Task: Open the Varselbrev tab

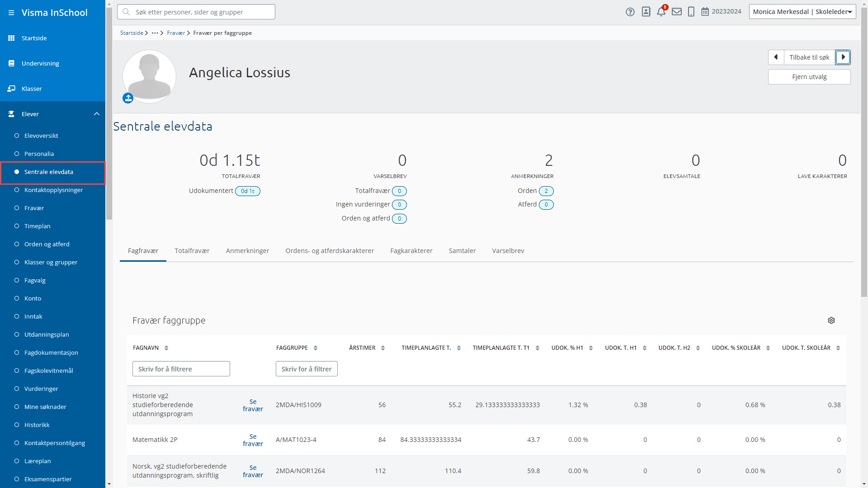Action: (508, 251)
